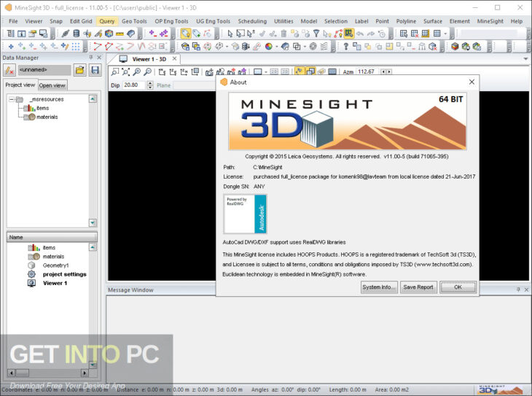The width and height of the screenshot is (532, 396).
Task: Click the highlighted yellow tag query icon
Action: point(186,34)
